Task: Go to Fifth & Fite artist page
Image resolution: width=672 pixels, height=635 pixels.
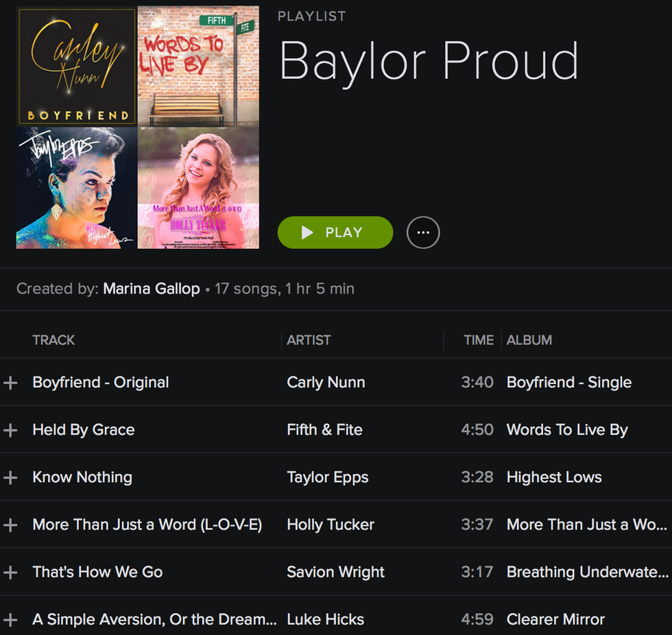Action: point(324,430)
